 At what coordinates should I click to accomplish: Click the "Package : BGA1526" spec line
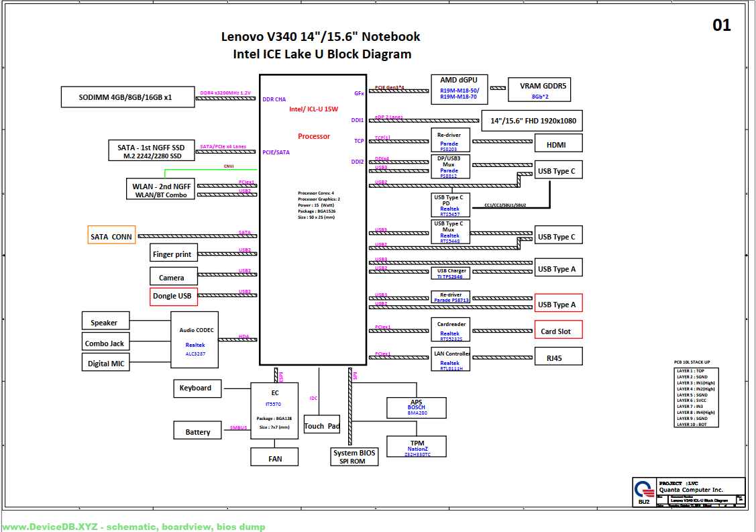tap(317, 211)
